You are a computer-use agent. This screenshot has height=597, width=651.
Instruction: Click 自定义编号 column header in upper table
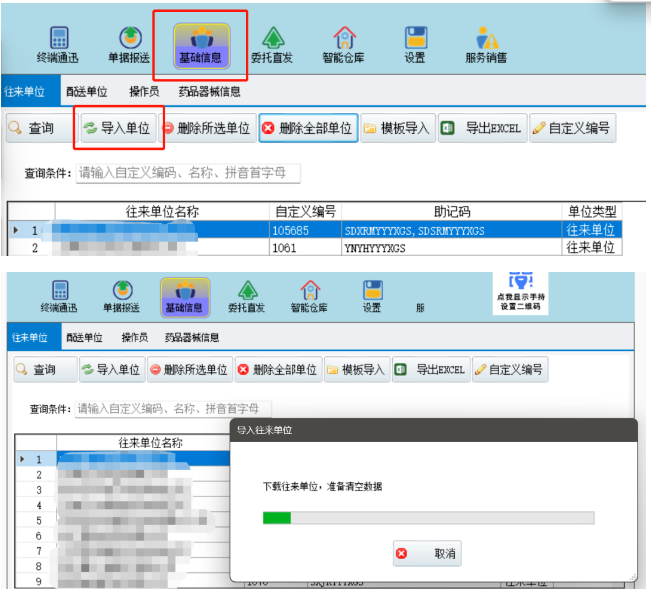coord(306,212)
